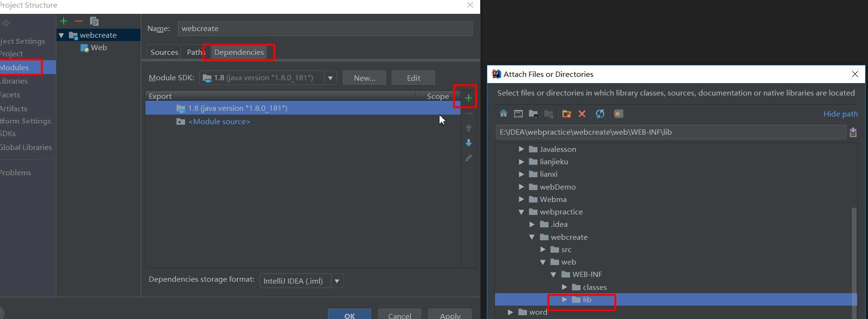Select the Webma folder in file tree

point(548,199)
